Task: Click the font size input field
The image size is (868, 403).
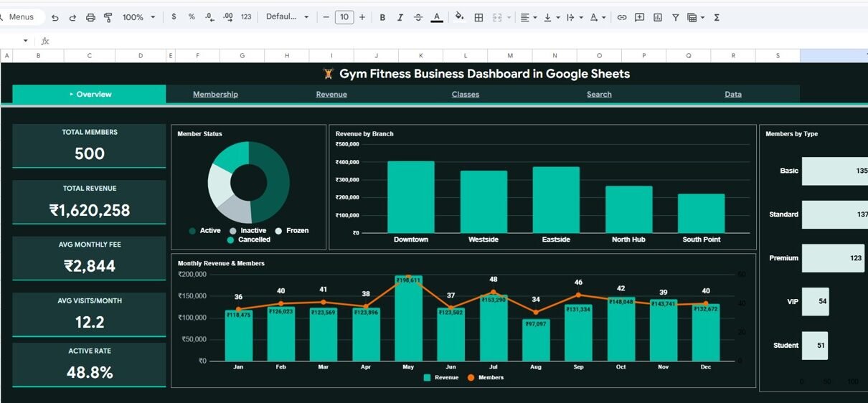Action: pos(344,17)
